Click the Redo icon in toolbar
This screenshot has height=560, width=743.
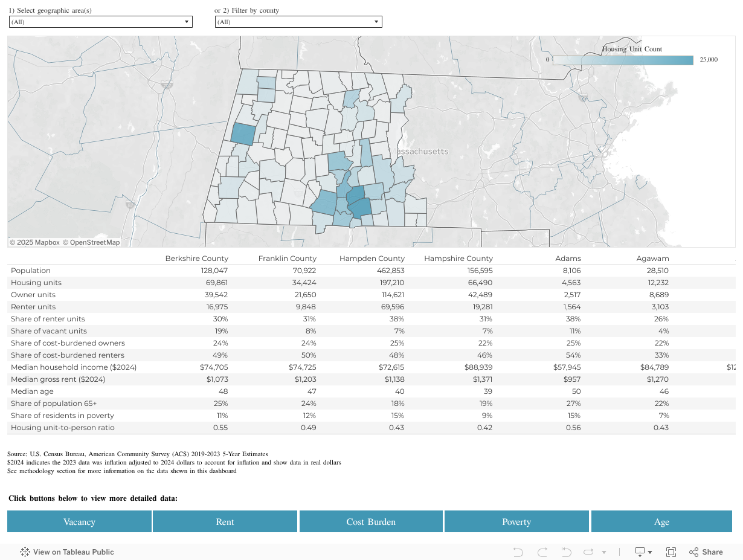[x=542, y=552]
